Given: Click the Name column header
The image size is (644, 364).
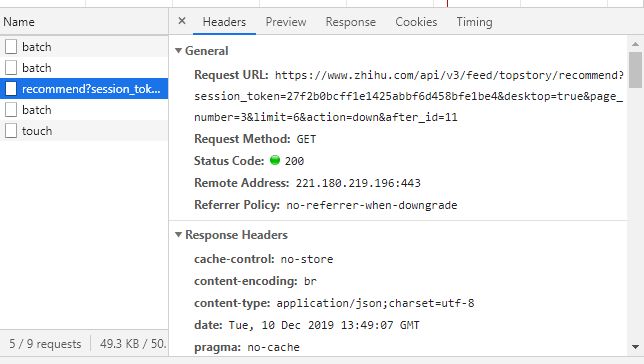Looking at the screenshot, I should point(84,22).
